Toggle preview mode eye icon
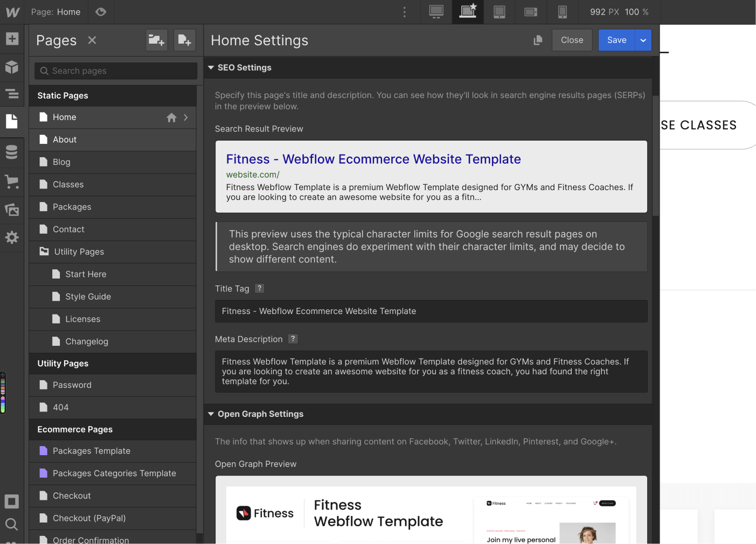This screenshot has height=544, width=756. pos(101,12)
